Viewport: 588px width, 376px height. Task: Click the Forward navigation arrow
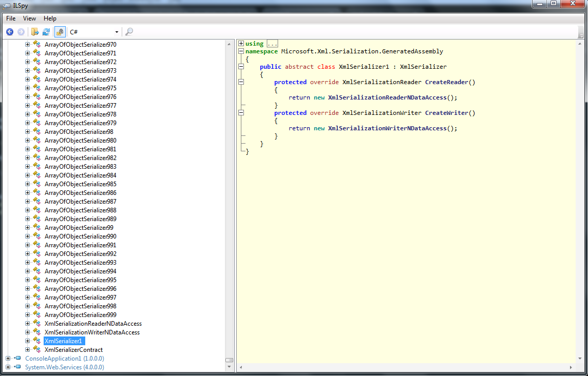pos(21,32)
